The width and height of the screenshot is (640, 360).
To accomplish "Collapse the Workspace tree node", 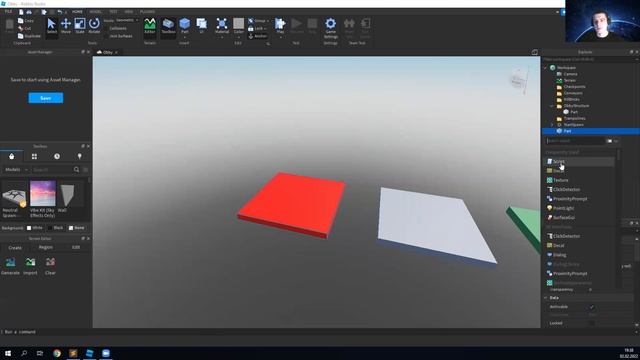I will [x=546, y=68].
